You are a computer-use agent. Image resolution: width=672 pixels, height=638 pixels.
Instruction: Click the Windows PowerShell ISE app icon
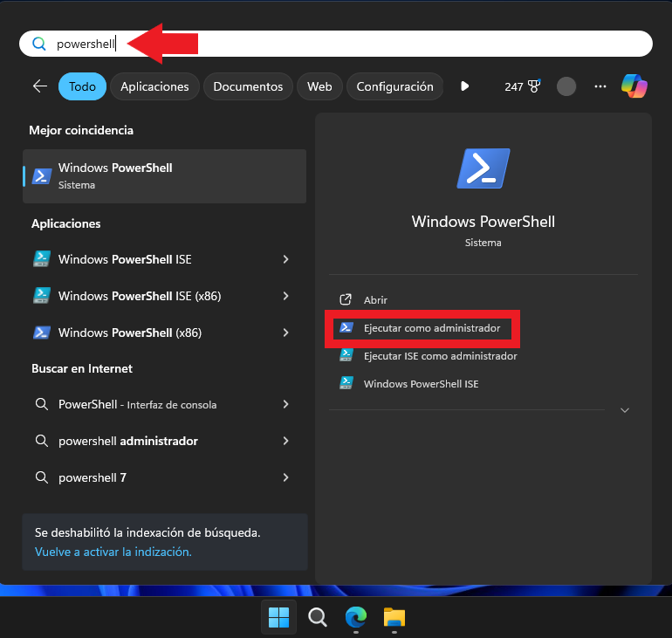coord(42,259)
